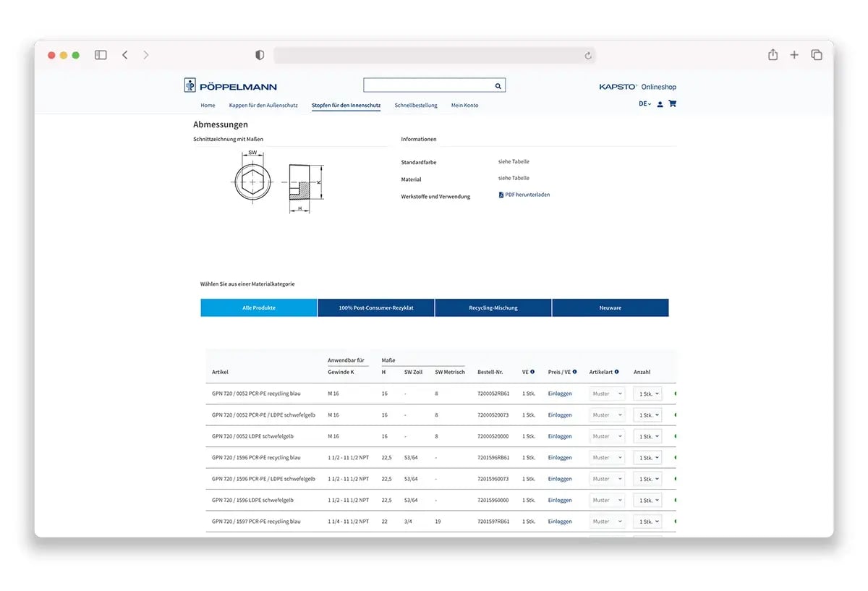Open the DE language dropdown
The image size is (868, 591).
tap(644, 104)
